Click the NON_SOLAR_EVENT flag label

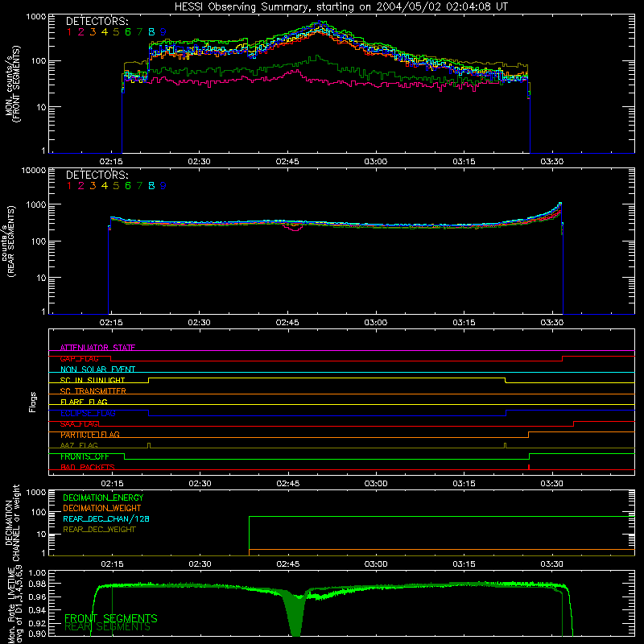[97, 369]
